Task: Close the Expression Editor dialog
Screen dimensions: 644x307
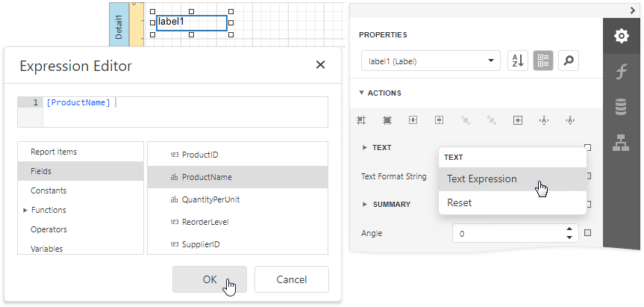Action: (x=320, y=65)
